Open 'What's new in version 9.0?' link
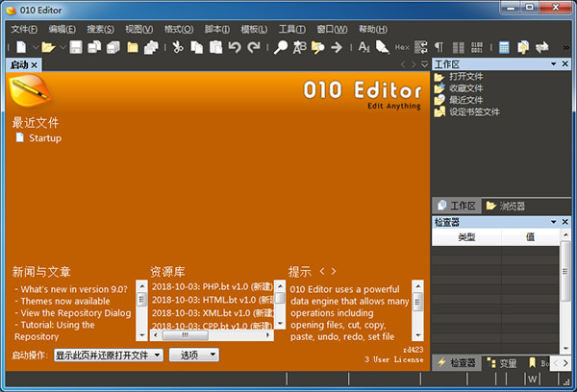Viewport: 577px width, 392px height. pos(74,289)
